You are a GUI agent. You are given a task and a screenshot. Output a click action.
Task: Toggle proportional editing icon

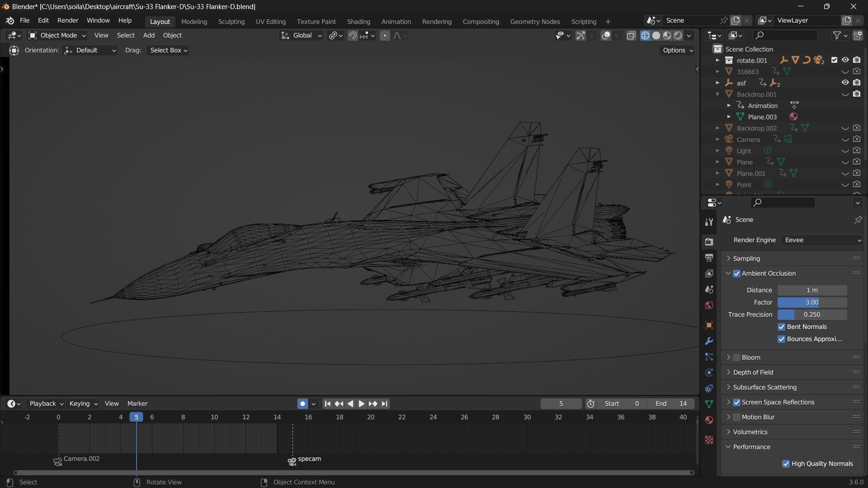[385, 36]
